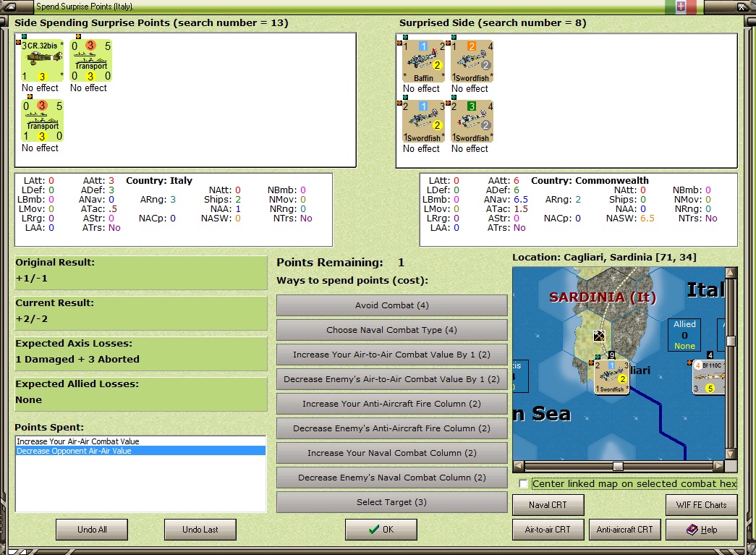Open Help
Screen dimensions: 756x555
702,530
